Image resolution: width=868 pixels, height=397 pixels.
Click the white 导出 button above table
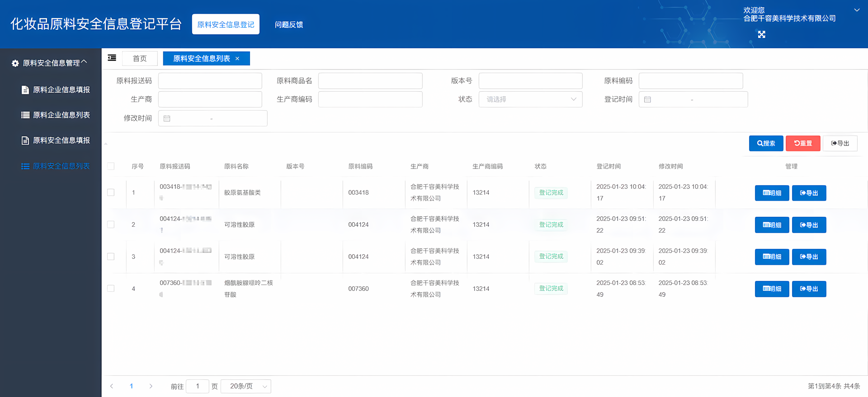[840, 143]
